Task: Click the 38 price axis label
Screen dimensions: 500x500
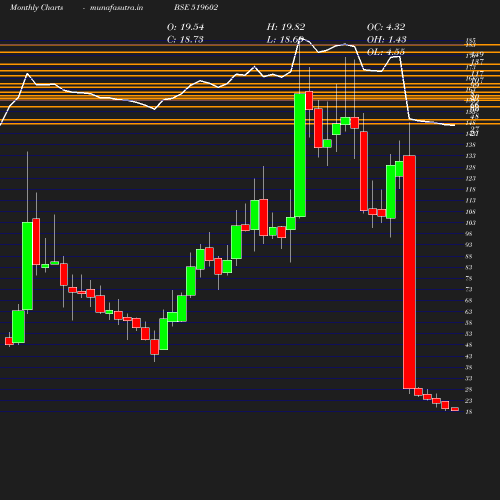Action: click(469, 367)
